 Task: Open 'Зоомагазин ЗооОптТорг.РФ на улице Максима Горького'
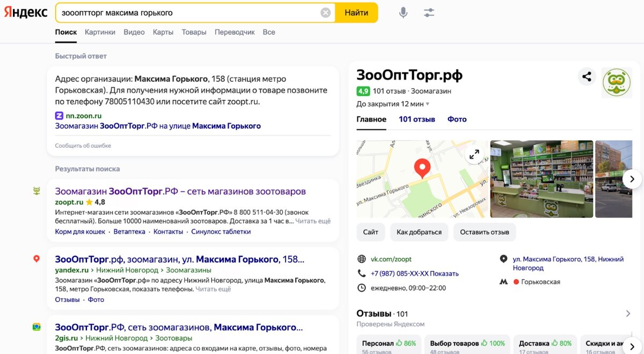pos(158,126)
